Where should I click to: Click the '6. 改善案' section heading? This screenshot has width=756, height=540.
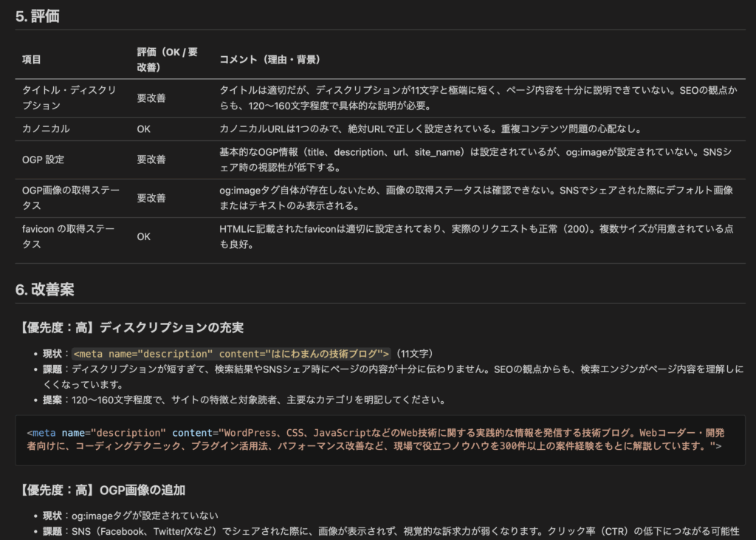(x=44, y=290)
